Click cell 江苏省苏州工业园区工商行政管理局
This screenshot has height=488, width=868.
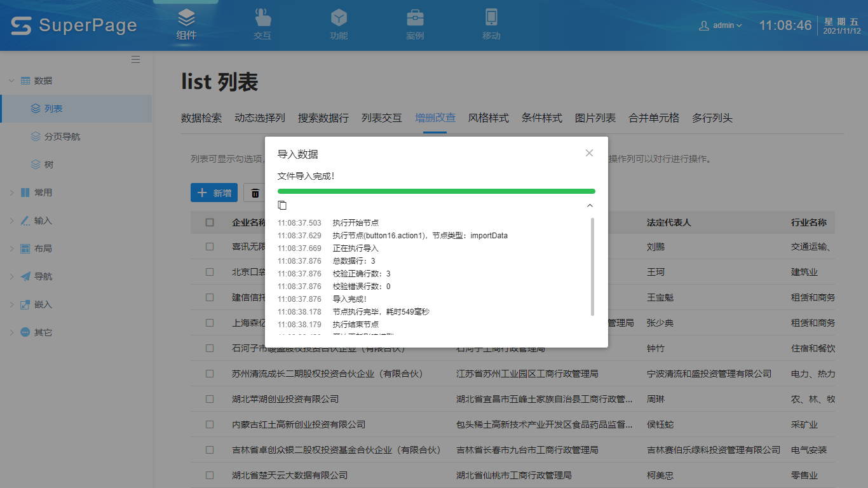pos(527,374)
